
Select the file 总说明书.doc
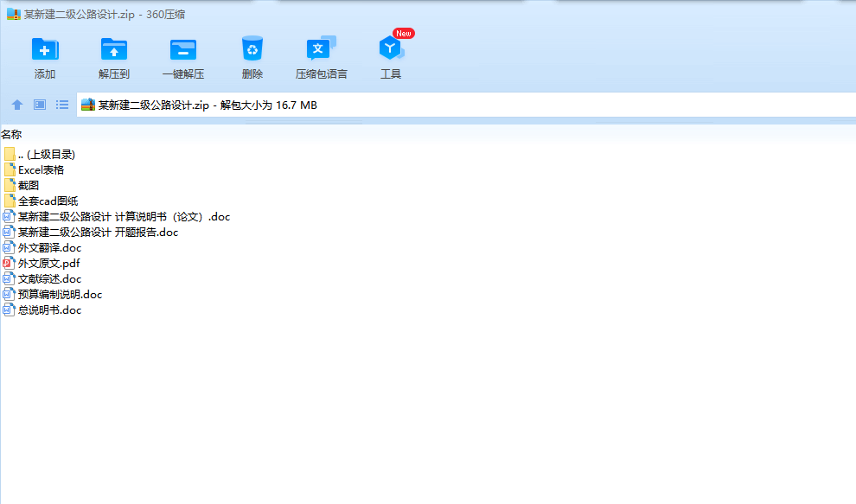pos(49,310)
